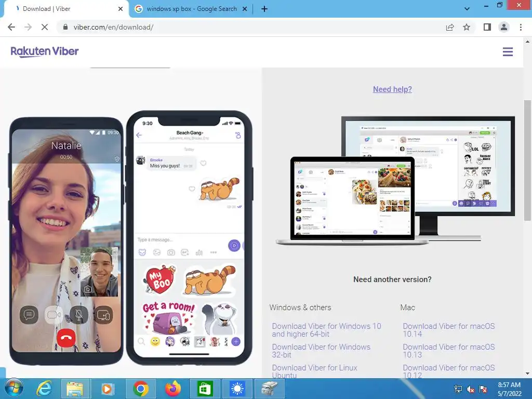
Task: Open Chrome tab search chevron
Action: (x=467, y=9)
